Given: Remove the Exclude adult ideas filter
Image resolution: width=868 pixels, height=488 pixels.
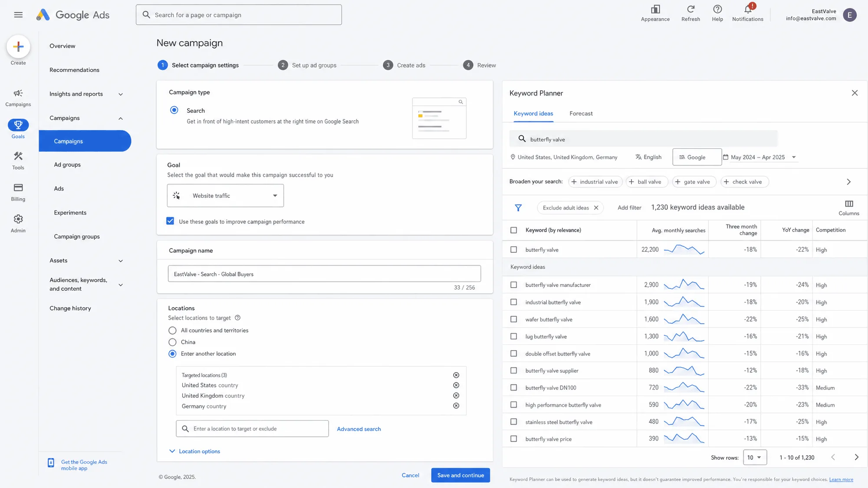Looking at the screenshot, I should 596,208.
